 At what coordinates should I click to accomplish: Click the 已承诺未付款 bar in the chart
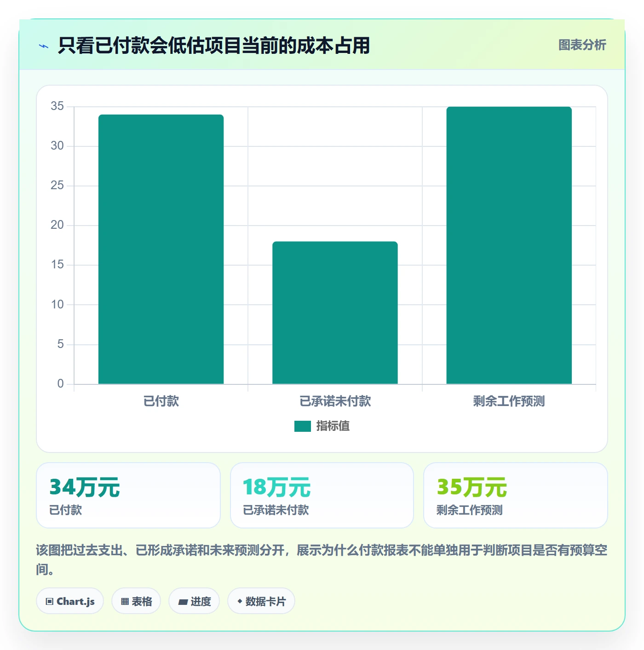335,313
